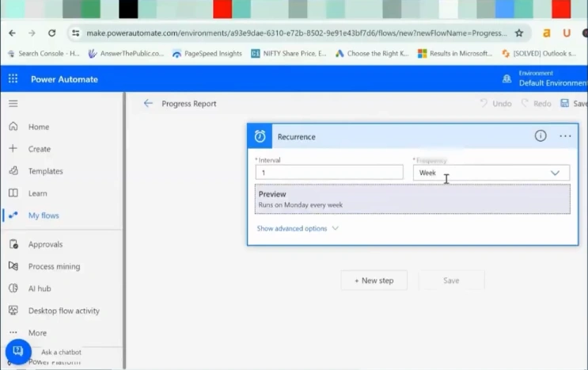Open NIFTY Share Price bookmark
The width and height of the screenshot is (588, 370).
point(289,54)
